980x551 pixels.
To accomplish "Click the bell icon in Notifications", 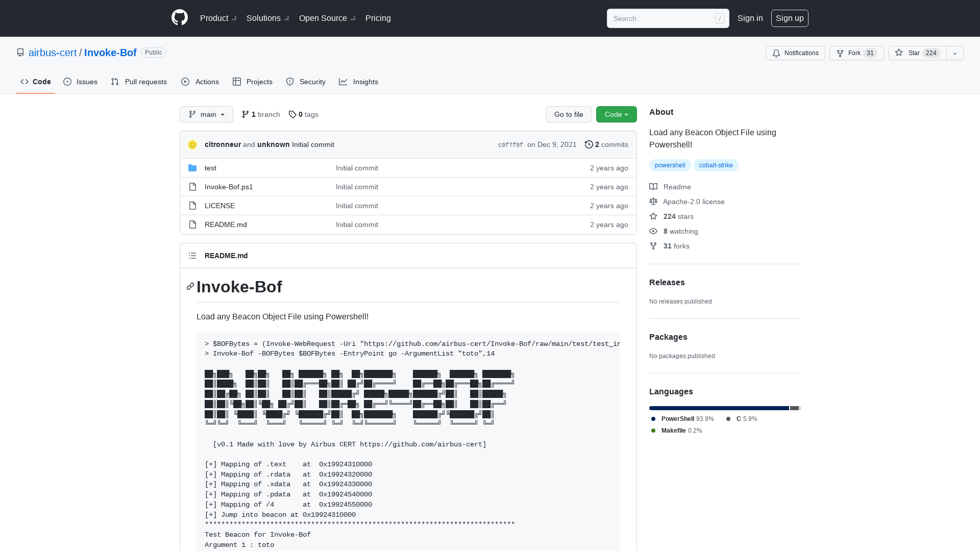I will pos(776,53).
